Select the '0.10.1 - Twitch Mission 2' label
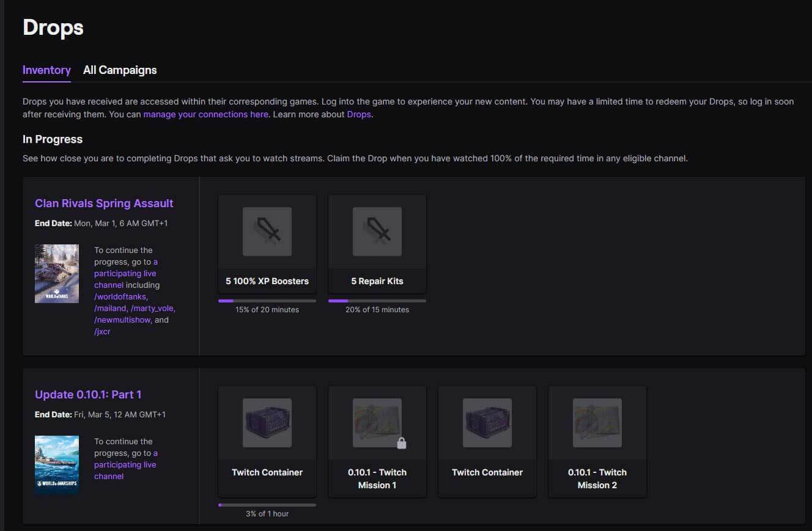812x531 pixels. 597,478
